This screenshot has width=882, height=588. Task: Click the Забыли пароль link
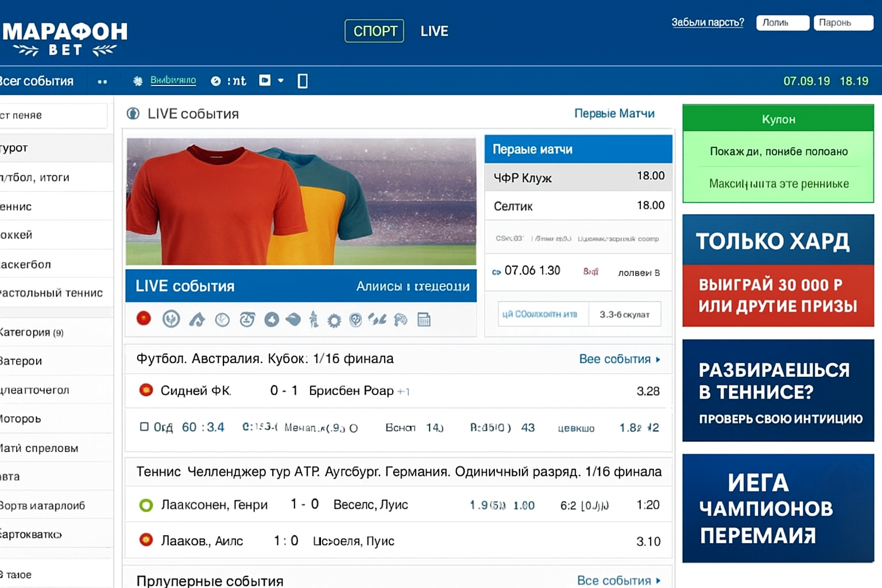tap(707, 22)
